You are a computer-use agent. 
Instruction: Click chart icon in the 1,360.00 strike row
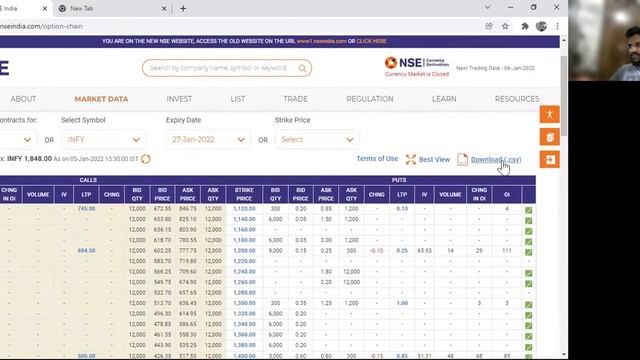coord(529,336)
